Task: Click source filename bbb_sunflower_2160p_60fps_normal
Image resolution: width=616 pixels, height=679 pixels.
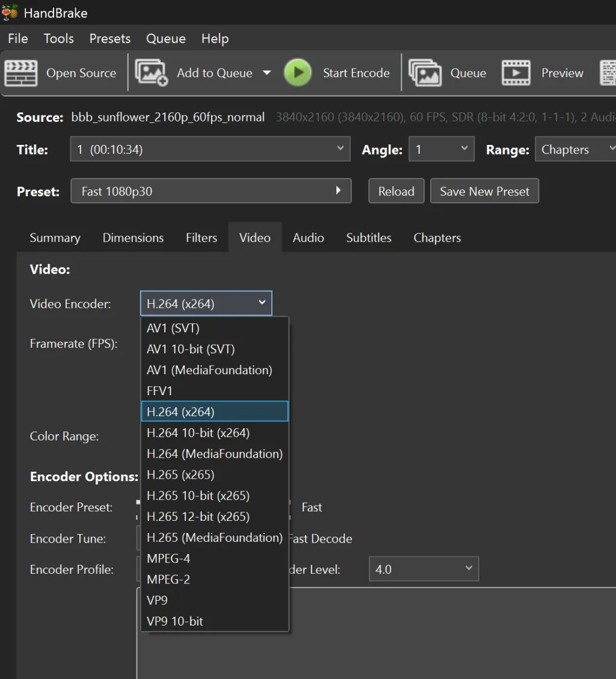Action: (x=168, y=117)
